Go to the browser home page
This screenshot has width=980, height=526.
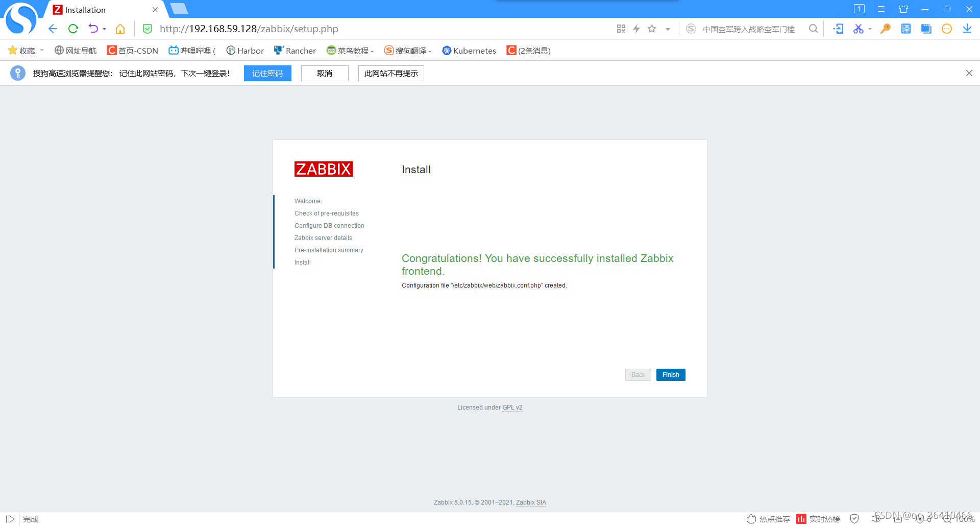pos(120,29)
